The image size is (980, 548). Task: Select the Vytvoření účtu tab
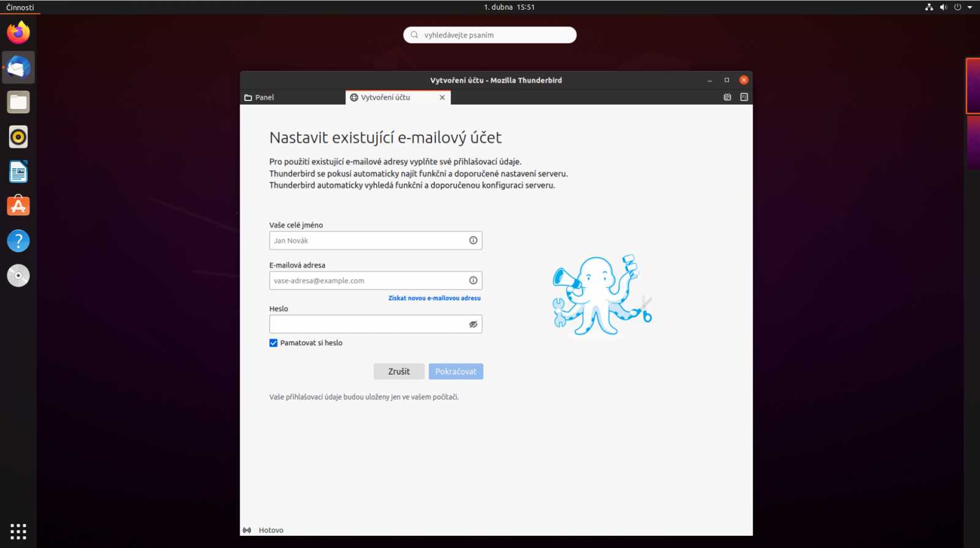(398, 97)
